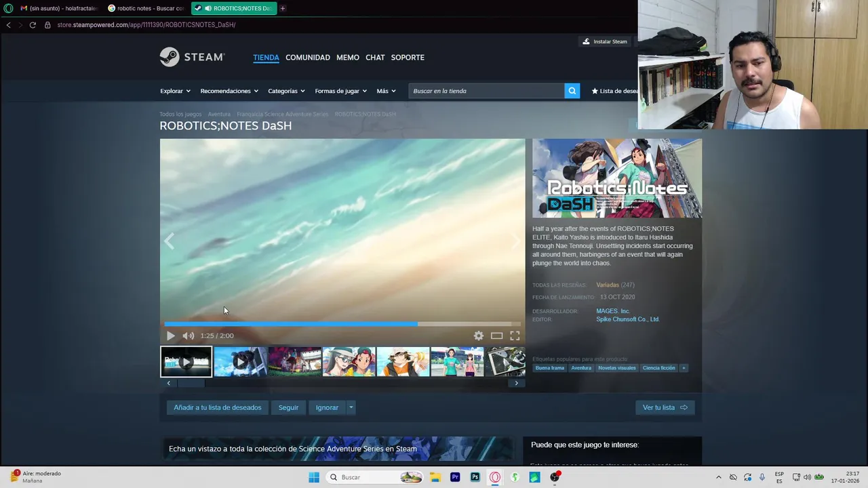
Task: Open the Spike Chunsoft Co., Ltd. link
Action: tap(627, 319)
